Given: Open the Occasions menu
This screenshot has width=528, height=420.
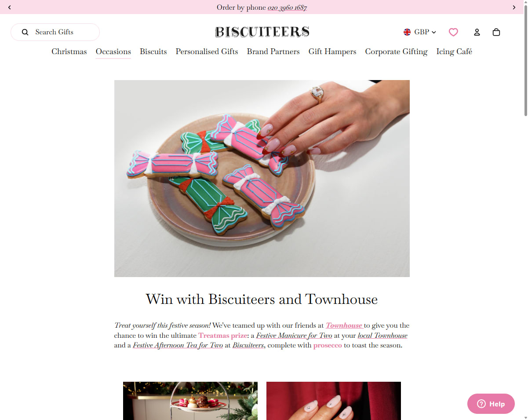Looking at the screenshot, I should 113,51.
